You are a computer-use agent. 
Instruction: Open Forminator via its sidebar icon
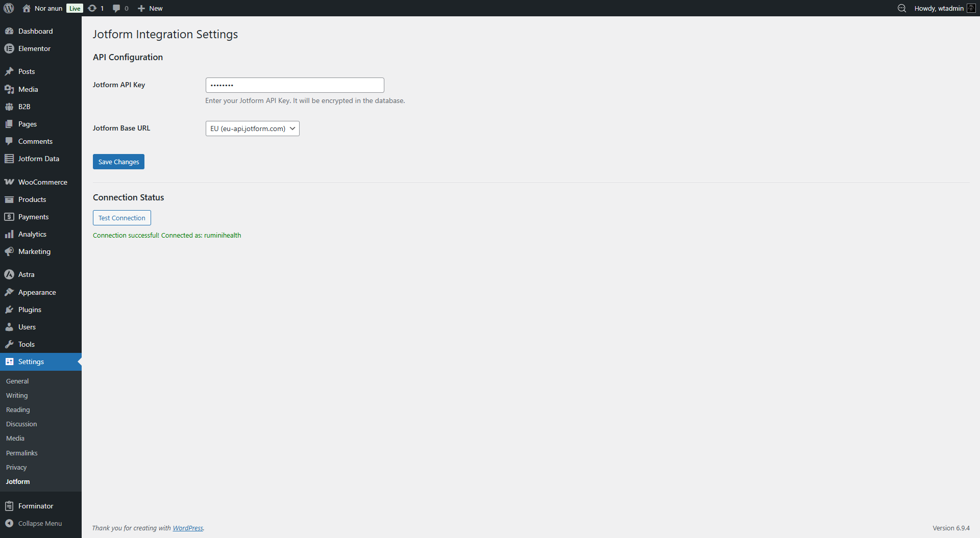[9, 505]
